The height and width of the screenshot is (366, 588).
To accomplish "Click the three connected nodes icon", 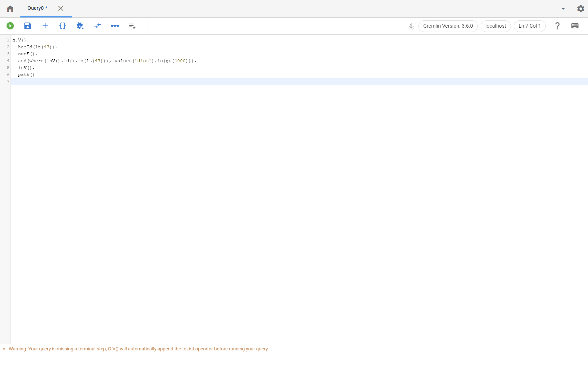I will [115, 26].
